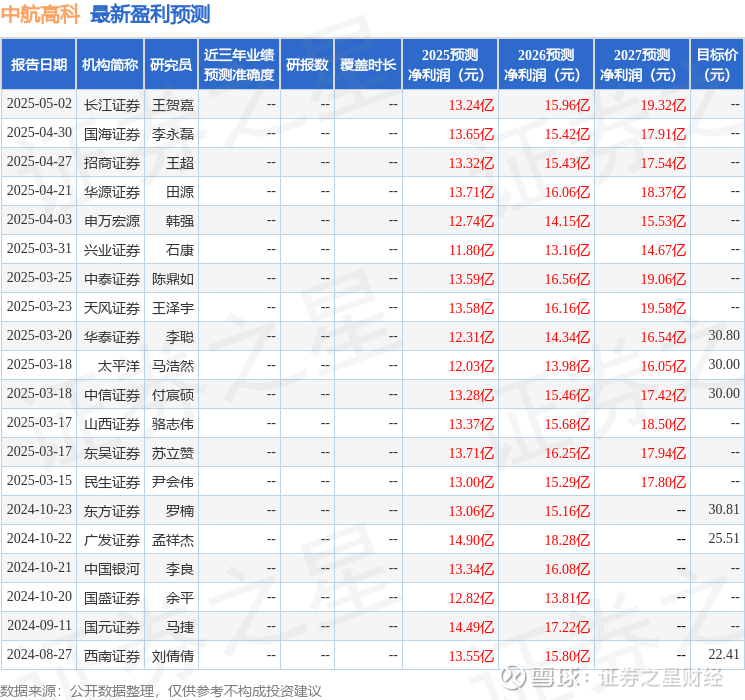Click report date 2024-10-23
The width and height of the screenshot is (745, 700).
pos(39,509)
